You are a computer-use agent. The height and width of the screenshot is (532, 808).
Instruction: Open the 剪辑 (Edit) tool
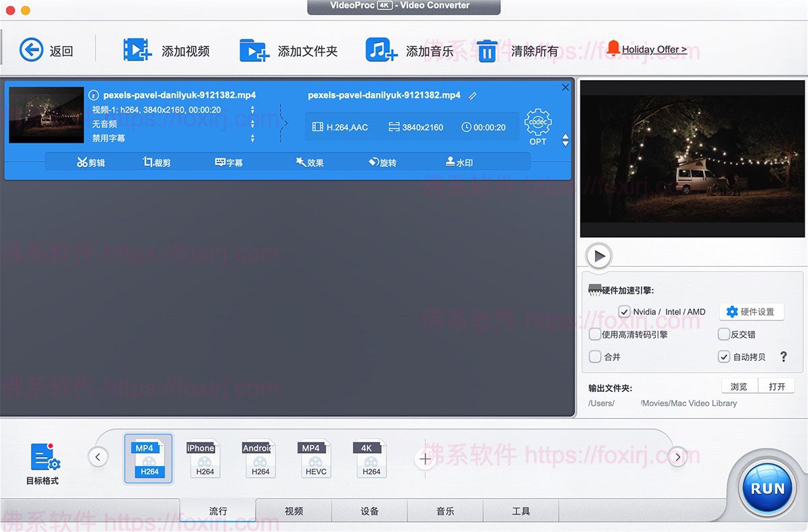pyautogui.click(x=91, y=162)
